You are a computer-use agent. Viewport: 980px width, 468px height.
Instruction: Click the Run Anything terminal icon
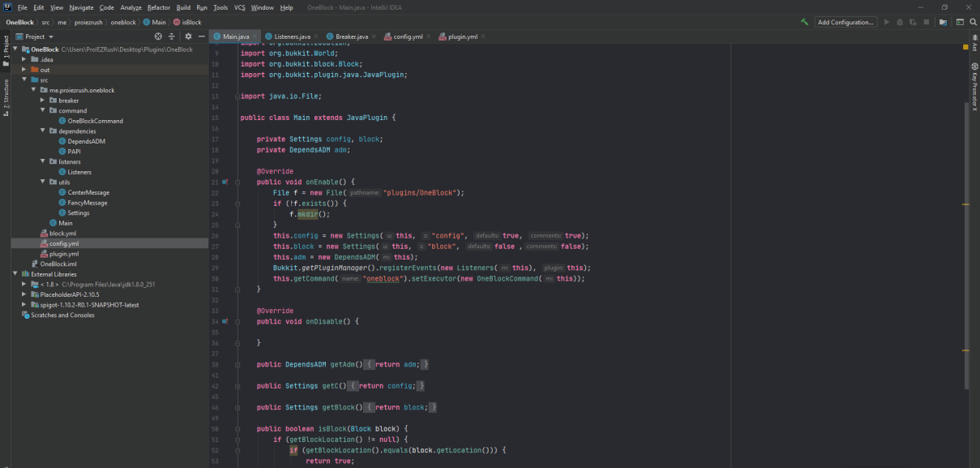pyautogui.click(x=960, y=22)
